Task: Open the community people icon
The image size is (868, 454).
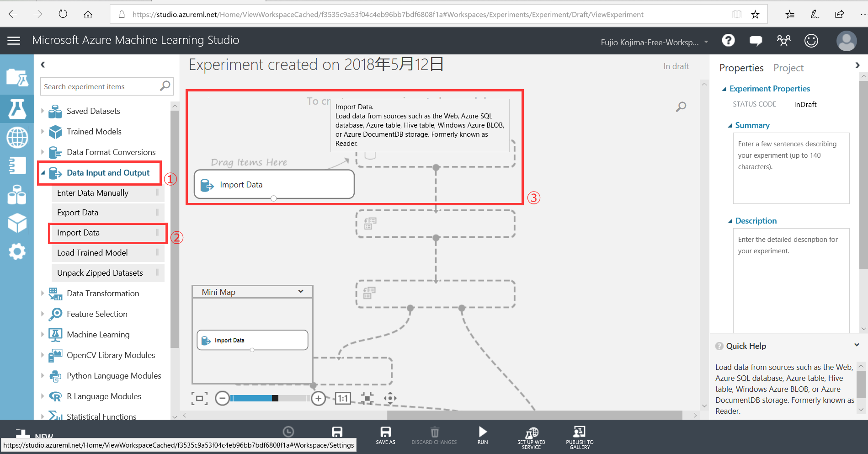Action: tap(783, 41)
